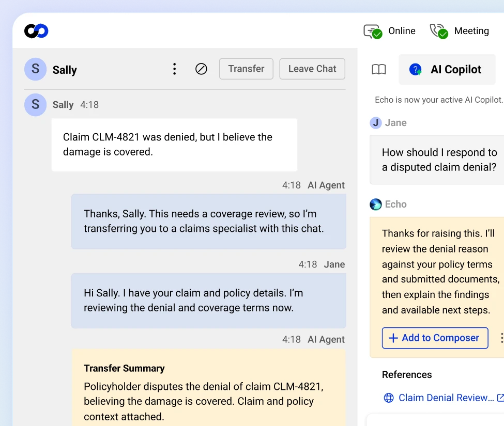Click the infinity logo icon
Viewport: 504px width, 426px height.
coord(36,31)
